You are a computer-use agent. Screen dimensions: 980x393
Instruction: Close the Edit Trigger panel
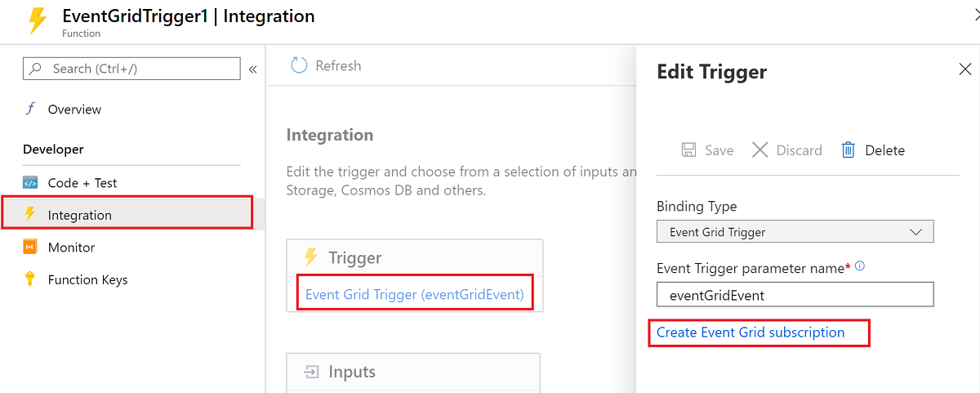964,69
